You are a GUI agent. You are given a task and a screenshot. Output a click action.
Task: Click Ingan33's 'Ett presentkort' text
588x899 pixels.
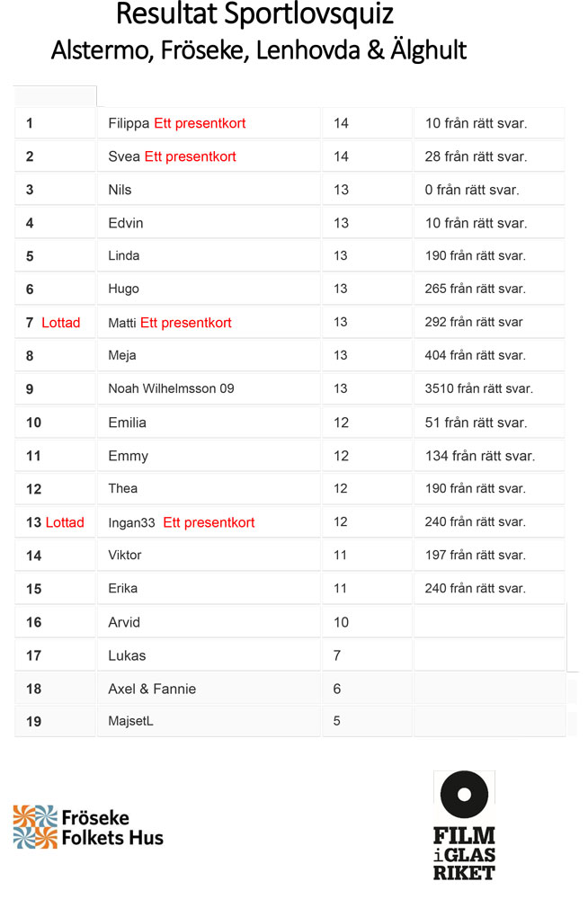(x=209, y=522)
